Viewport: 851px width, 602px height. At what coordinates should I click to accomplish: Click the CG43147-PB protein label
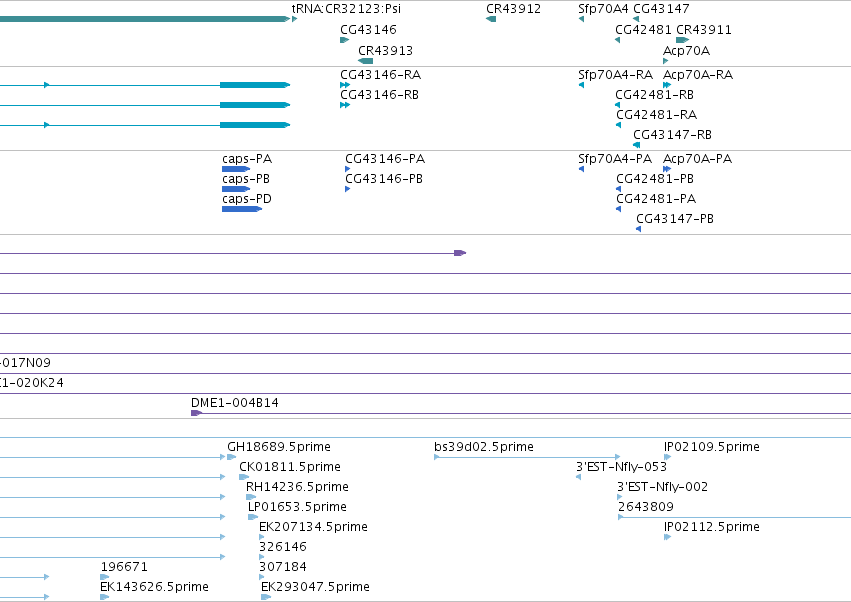(x=675, y=219)
